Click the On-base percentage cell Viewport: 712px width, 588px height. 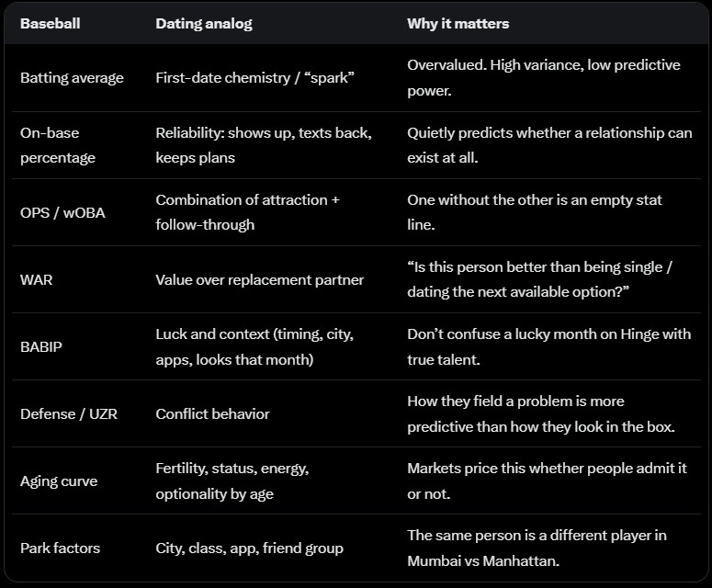(58, 145)
